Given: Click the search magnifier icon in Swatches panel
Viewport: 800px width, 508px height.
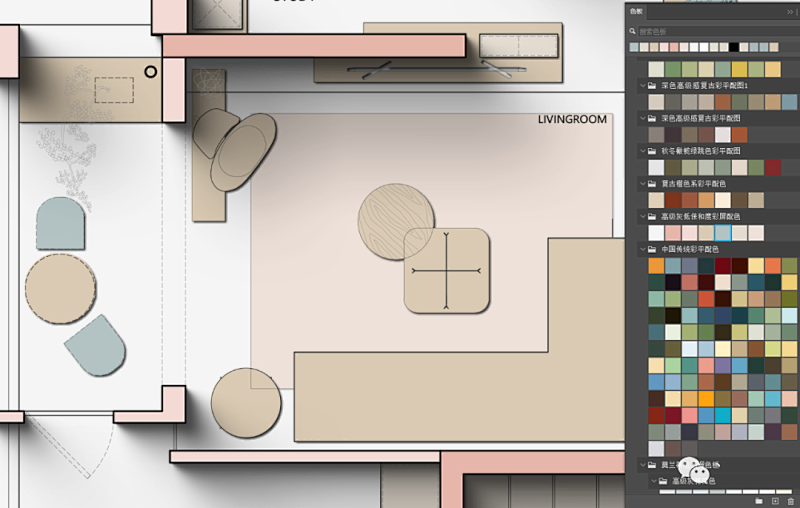Looking at the screenshot, I should [632, 32].
